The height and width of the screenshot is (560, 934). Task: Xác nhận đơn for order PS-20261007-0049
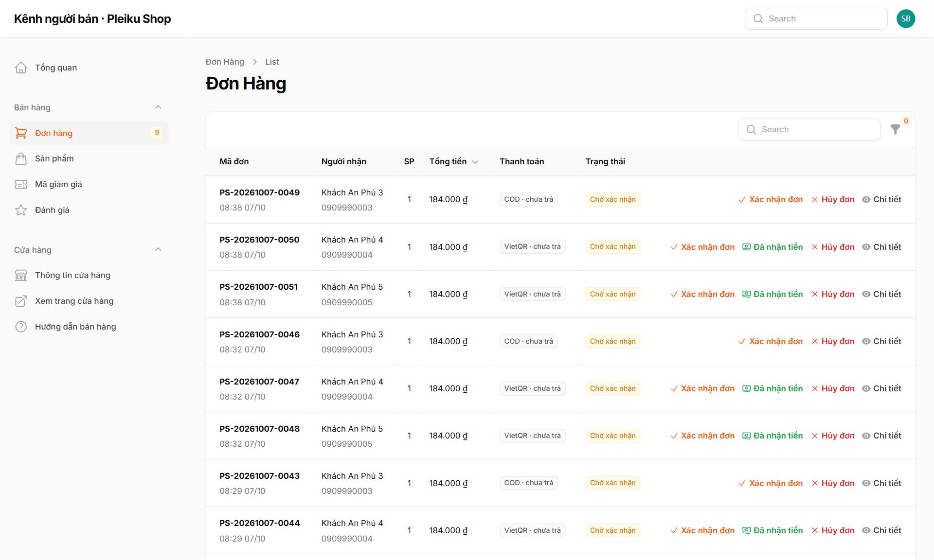pos(771,199)
